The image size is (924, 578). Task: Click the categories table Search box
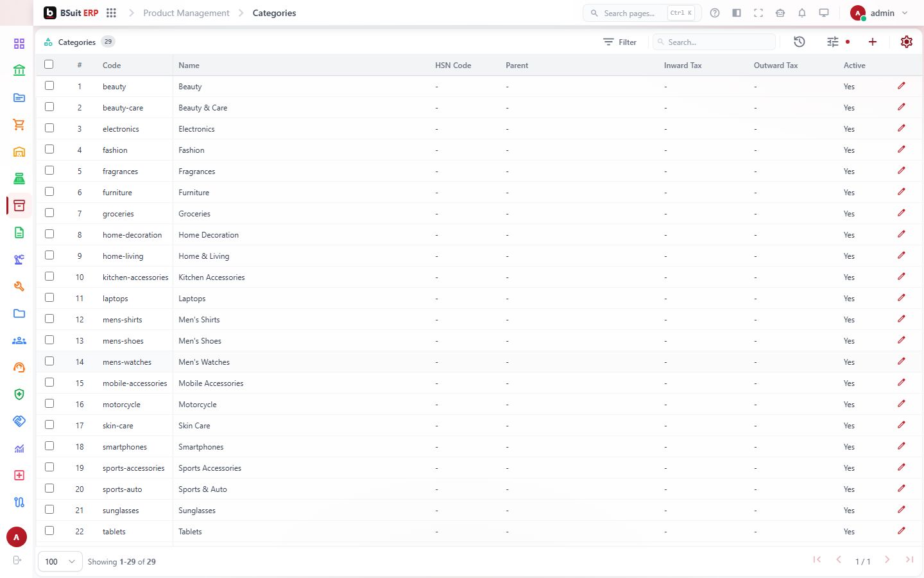tap(714, 42)
